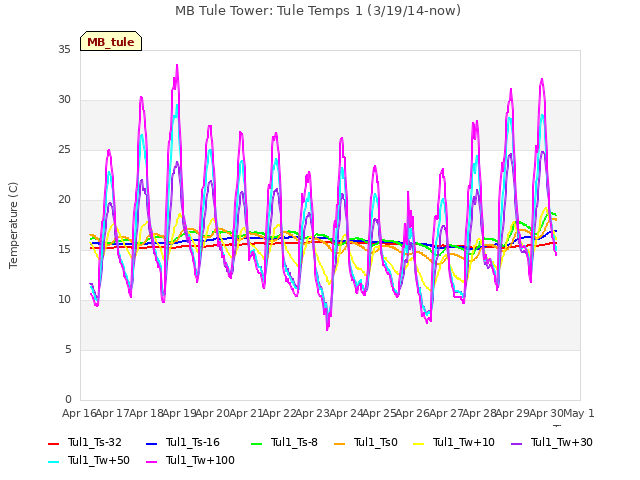Click the Apr 23 x-axis date label
Viewport: 640px width, 480px height.
pos(313,413)
